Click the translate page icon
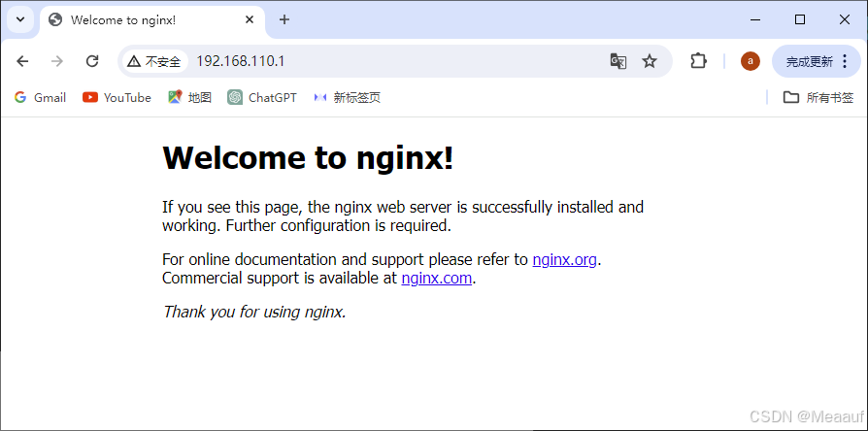 [x=618, y=61]
